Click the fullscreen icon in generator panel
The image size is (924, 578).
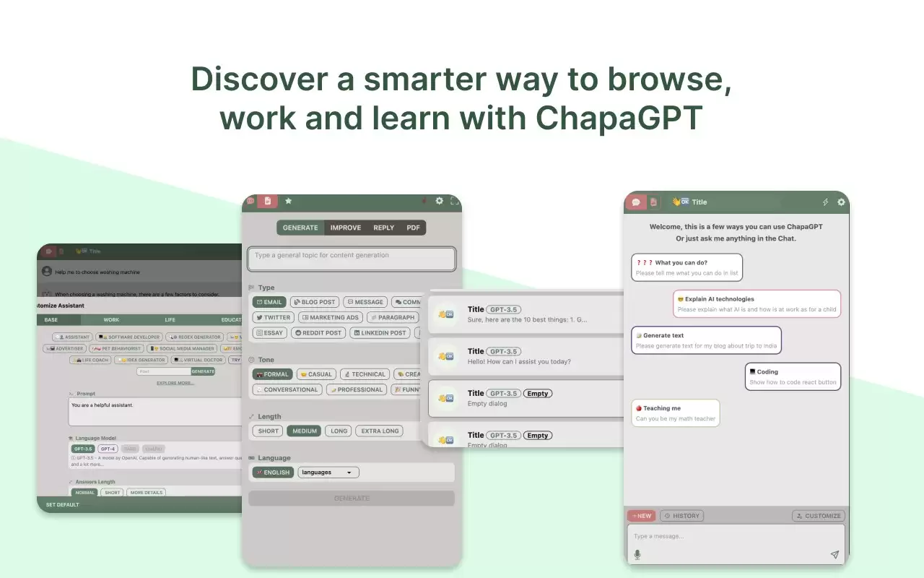coord(455,201)
